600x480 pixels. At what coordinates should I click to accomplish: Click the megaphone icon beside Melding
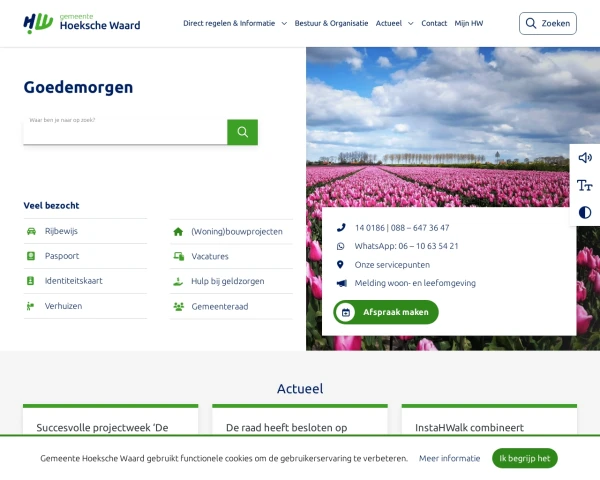(x=342, y=283)
